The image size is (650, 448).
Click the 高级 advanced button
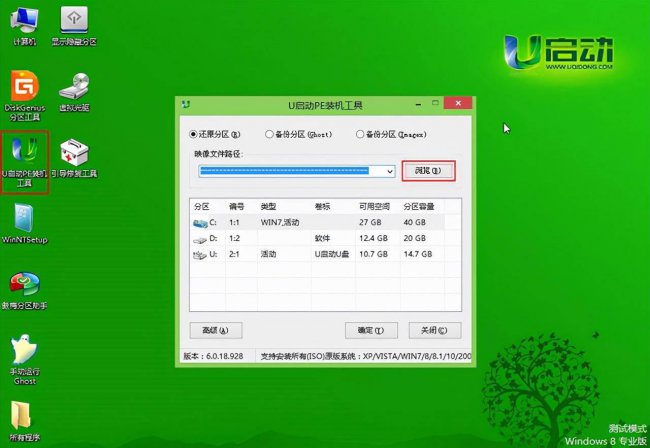[x=216, y=330]
